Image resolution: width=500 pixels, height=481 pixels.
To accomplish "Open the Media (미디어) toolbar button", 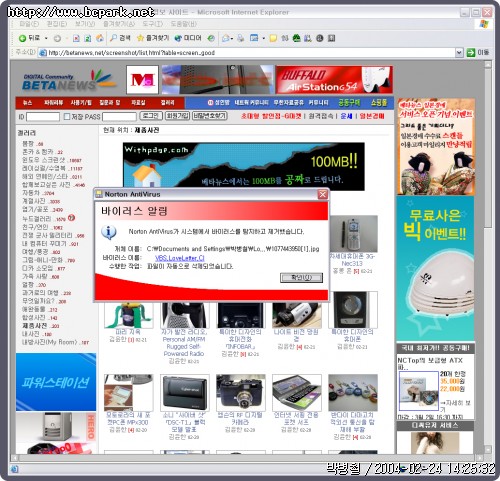I will coord(188,38).
